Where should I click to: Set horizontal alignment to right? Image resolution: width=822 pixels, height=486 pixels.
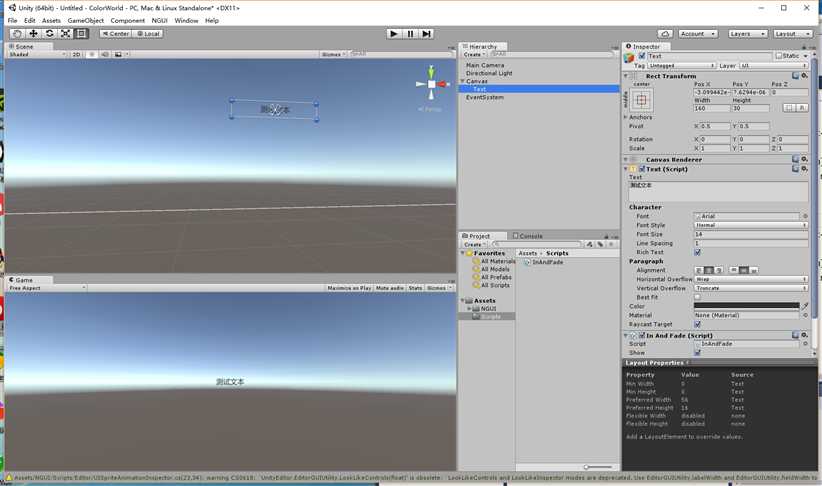click(719, 271)
